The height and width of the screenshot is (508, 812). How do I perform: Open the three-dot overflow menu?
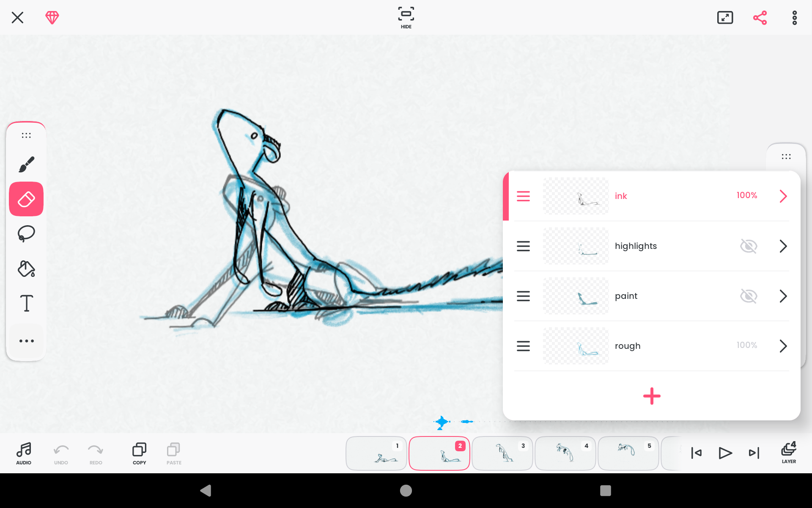point(794,18)
